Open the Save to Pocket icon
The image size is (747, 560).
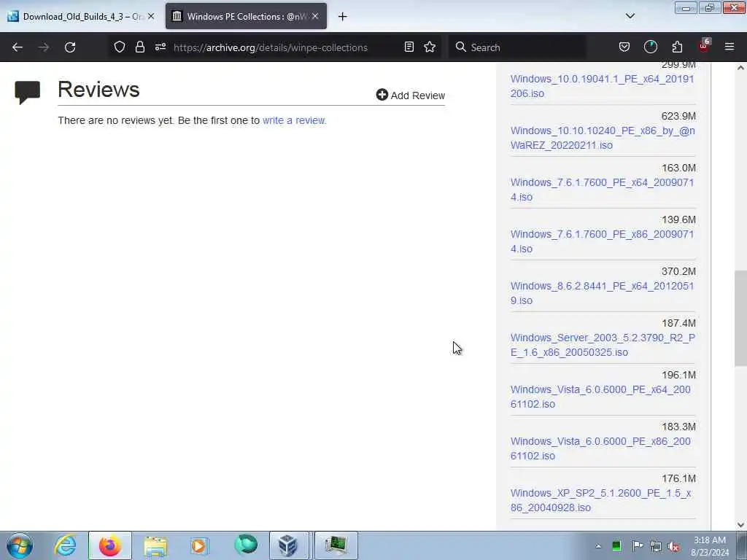(624, 47)
